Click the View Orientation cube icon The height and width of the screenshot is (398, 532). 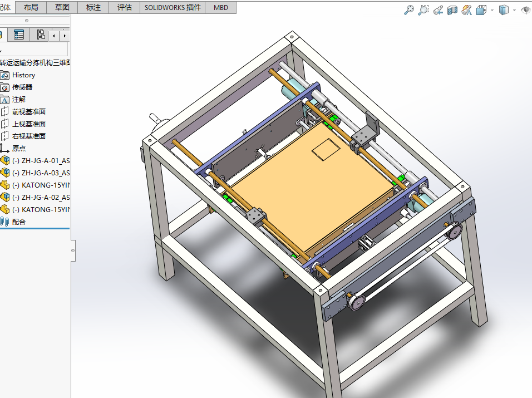coord(481,10)
